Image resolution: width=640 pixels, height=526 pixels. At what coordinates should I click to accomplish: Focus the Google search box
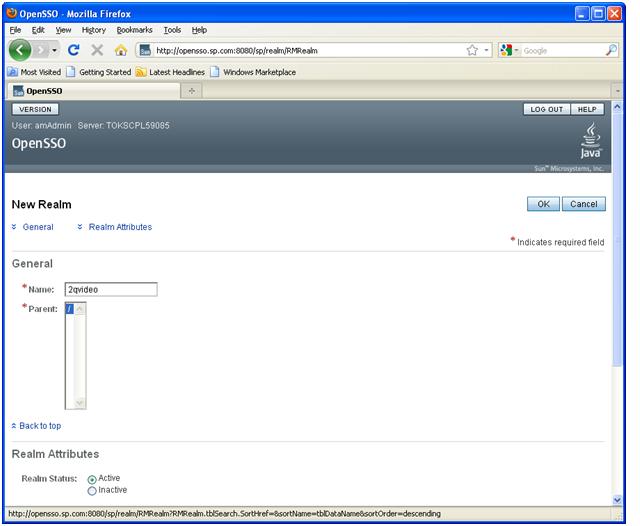[562, 51]
